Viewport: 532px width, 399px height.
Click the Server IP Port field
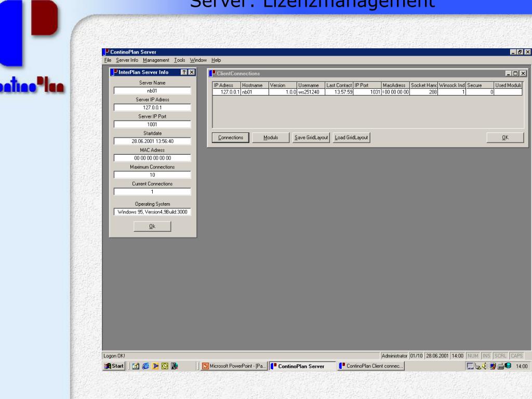[152, 124]
